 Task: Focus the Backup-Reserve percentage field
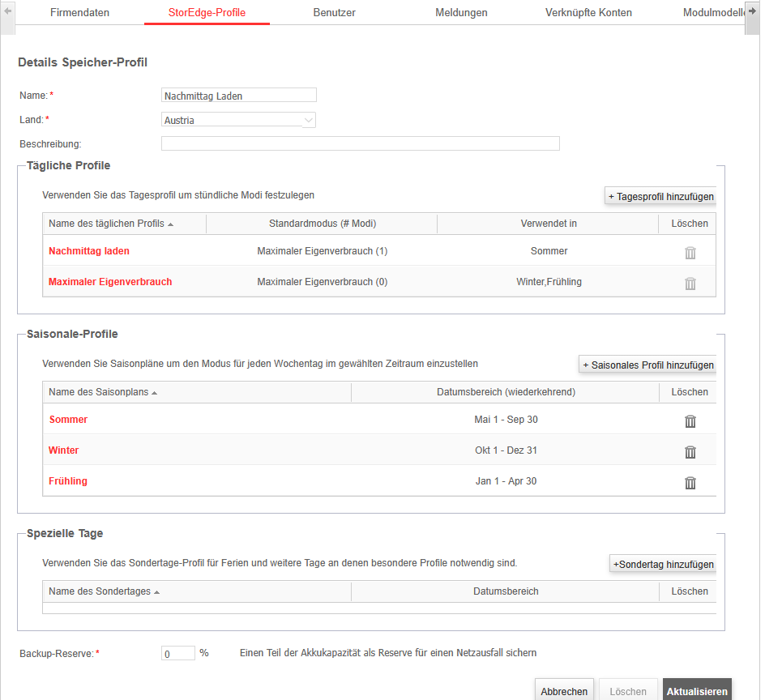[x=177, y=653]
